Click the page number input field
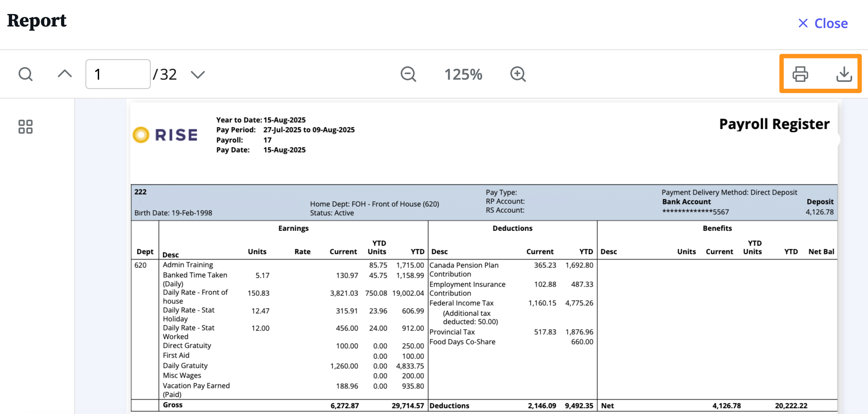The width and height of the screenshot is (868, 414). pos(118,74)
